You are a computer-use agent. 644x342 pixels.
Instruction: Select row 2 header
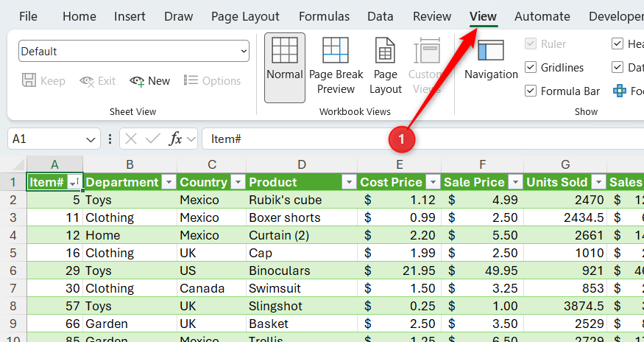[x=13, y=200]
